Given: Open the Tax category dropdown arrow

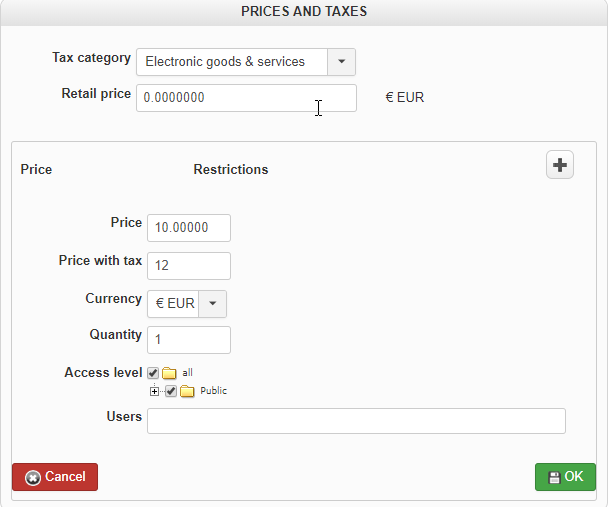Looking at the screenshot, I should [x=341, y=62].
